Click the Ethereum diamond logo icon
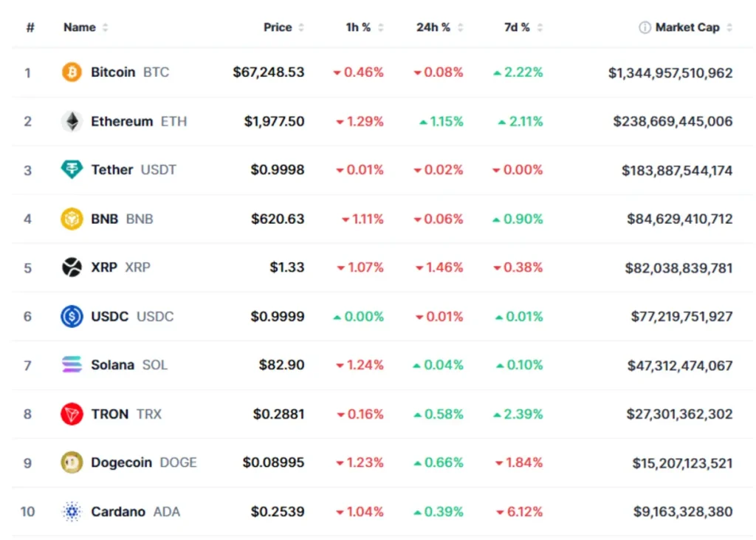 72,121
